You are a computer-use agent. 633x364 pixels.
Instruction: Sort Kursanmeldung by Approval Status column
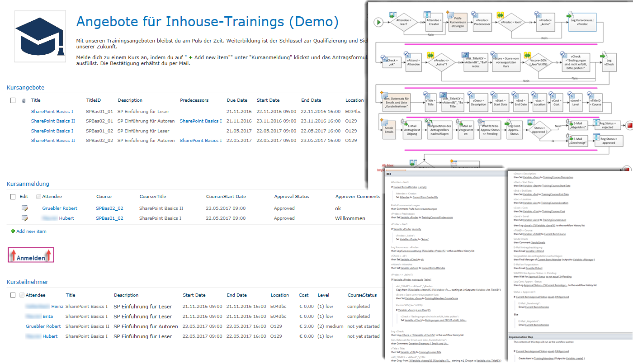pyautogui.click(x=292, y=197)
